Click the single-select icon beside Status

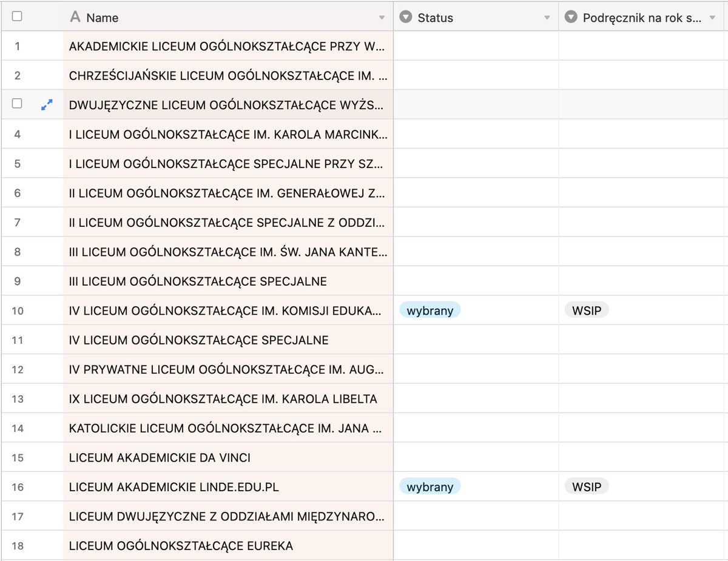pyautogui.click(x=406, y=17)
